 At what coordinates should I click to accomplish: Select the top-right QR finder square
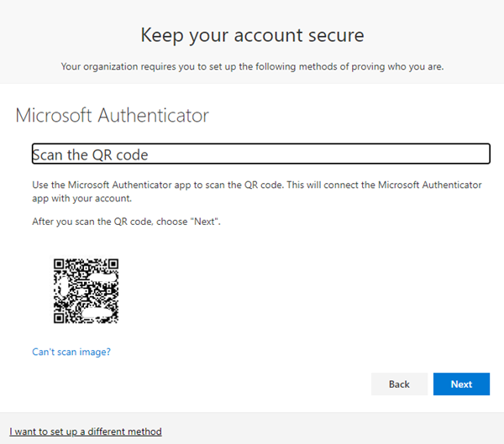[x=113, y=264]
